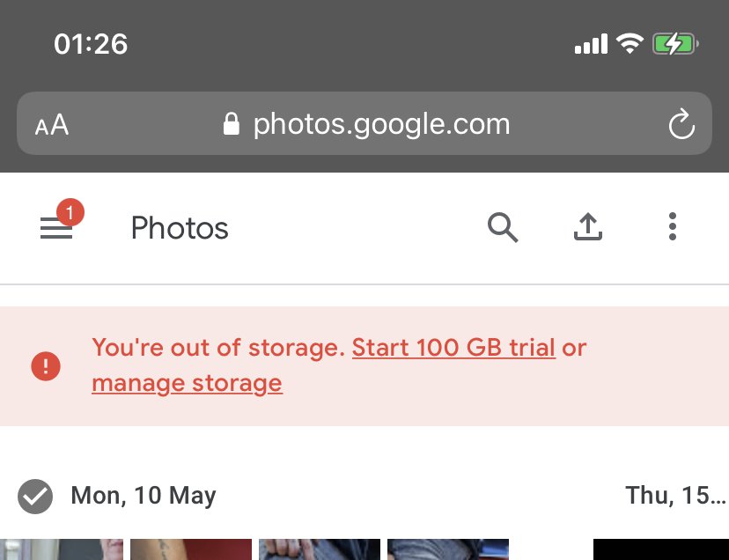Image resolution: width=729 pixels, height=560 pixels.
Task: Tap the Wi-Fi icon in the status bar
Action: pyautogui.click(x=630, y=44)
